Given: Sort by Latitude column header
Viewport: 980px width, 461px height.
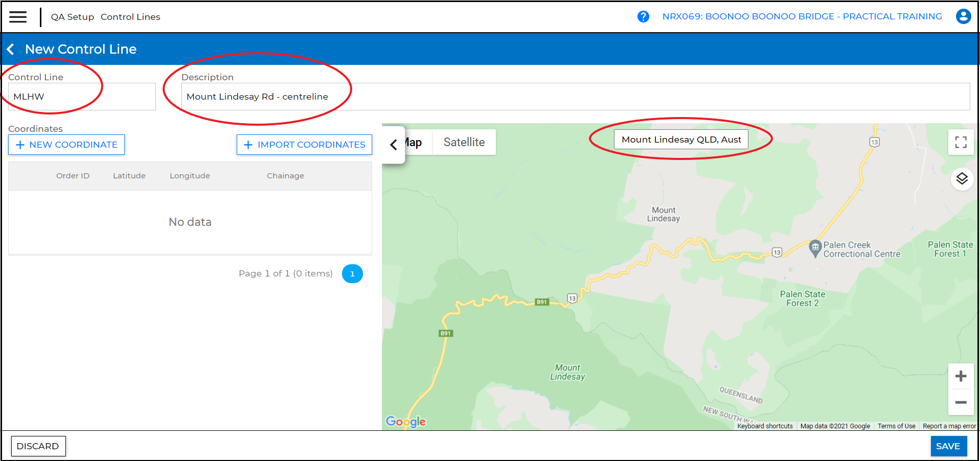Looking at the screenshot, I should point(129,176).
